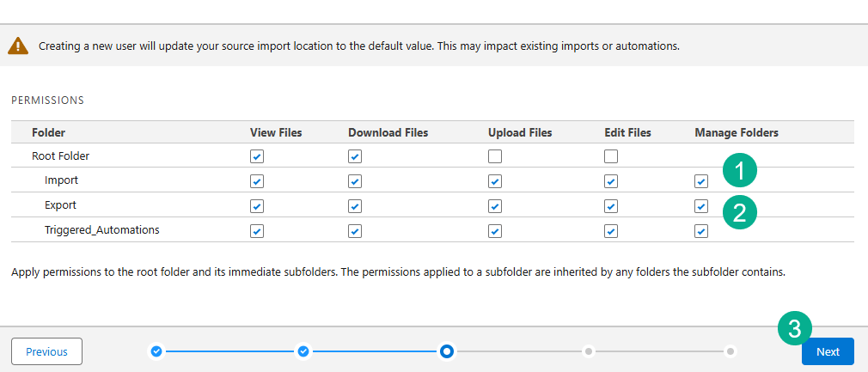This screenshot has height=372, width=868.
Task: Disable View Files for Triggered_Automations
Action: click(x=256, y=230)
